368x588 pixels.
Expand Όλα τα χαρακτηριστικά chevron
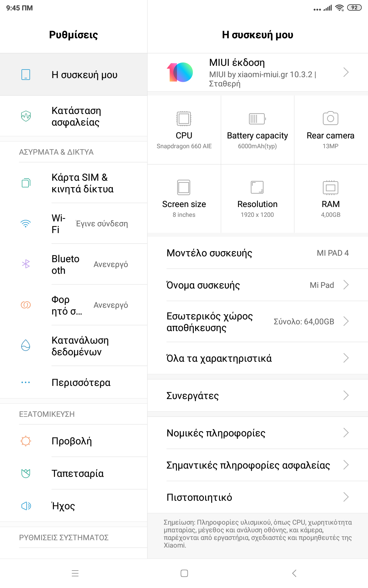[346, 358]
